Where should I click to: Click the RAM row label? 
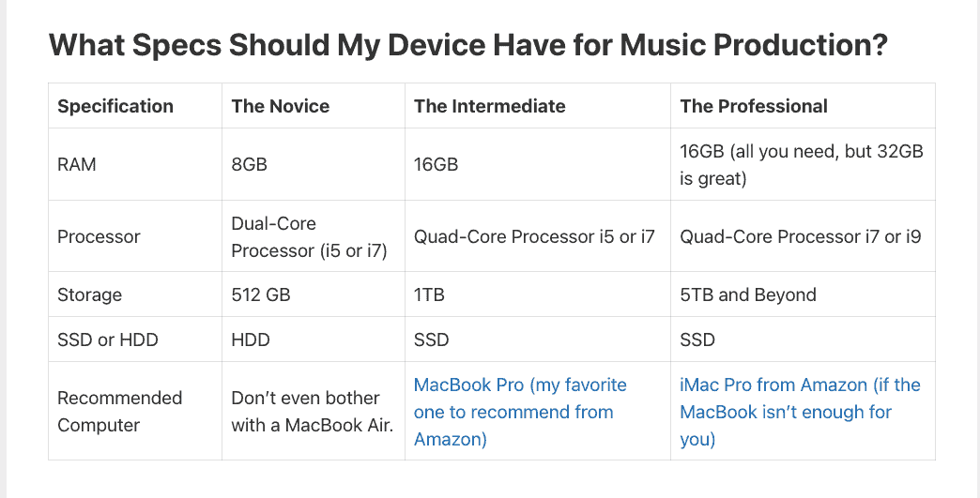[77, 164]
